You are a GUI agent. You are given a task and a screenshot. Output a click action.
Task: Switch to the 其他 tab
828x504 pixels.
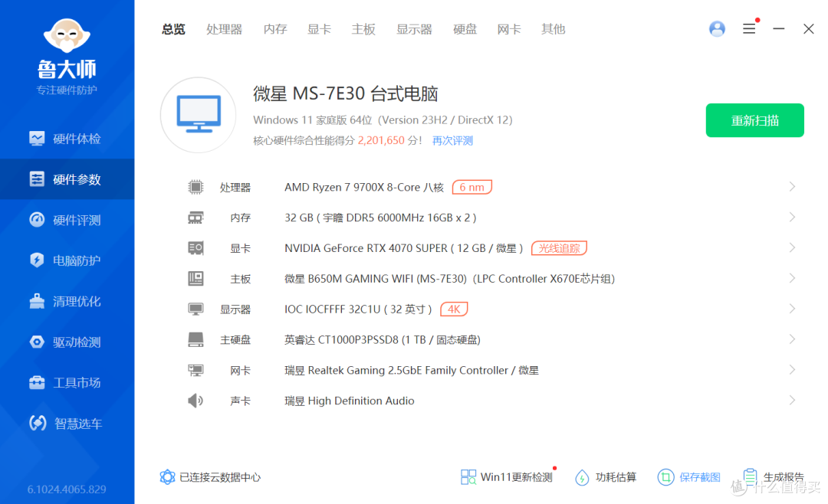[553, 29]
